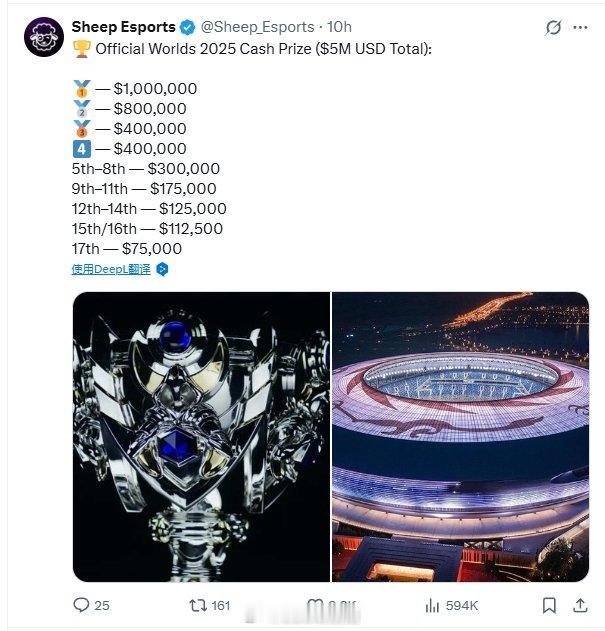Screen dimensions: 605x631
Task: Click the verified badge next to Sheep Esports
Action: pos(187,27)
